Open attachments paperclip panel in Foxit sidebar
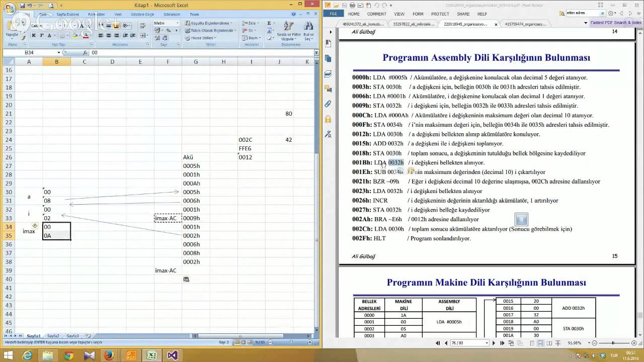Screen dimensions: 644x362 [x=328, y=104]
